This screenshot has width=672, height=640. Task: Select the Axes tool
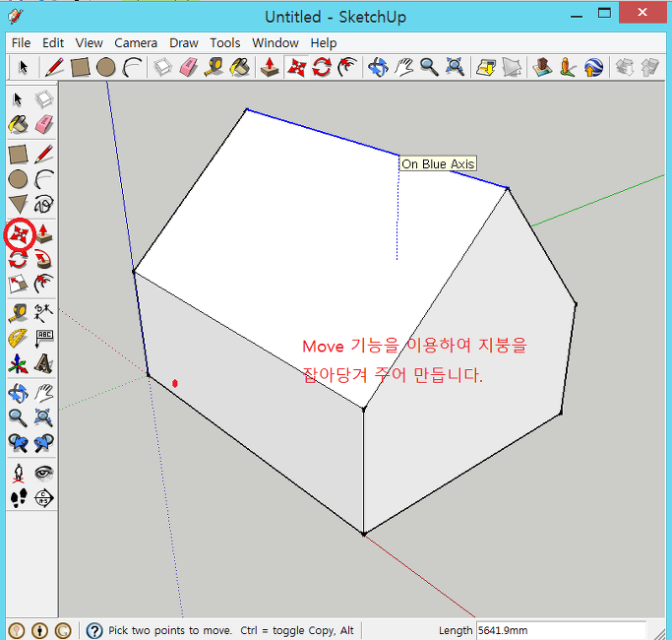click(x=18, y=363)
